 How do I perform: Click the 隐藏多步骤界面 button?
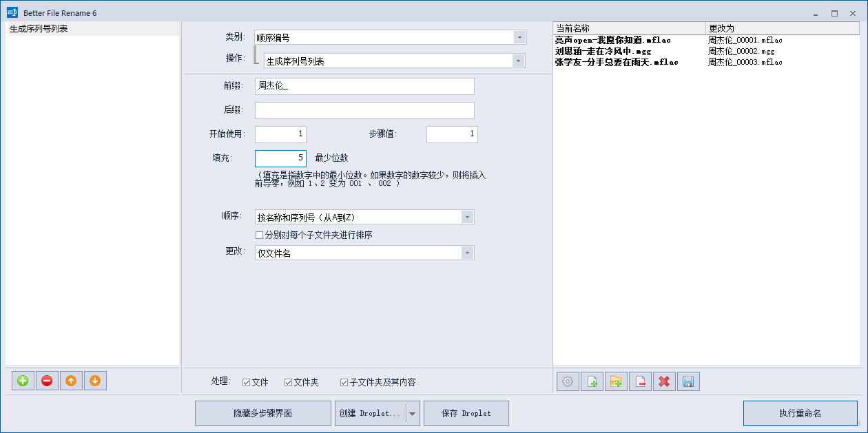click(263, 414)
